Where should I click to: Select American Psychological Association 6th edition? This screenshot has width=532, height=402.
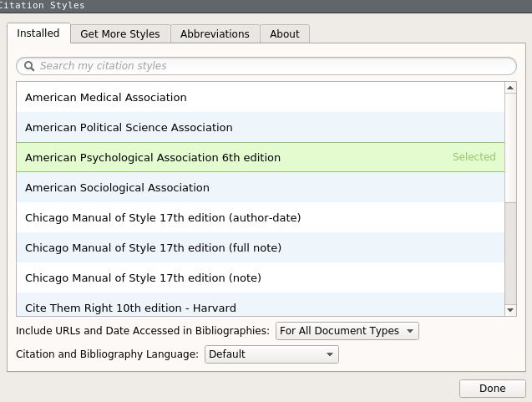[261, 157]
